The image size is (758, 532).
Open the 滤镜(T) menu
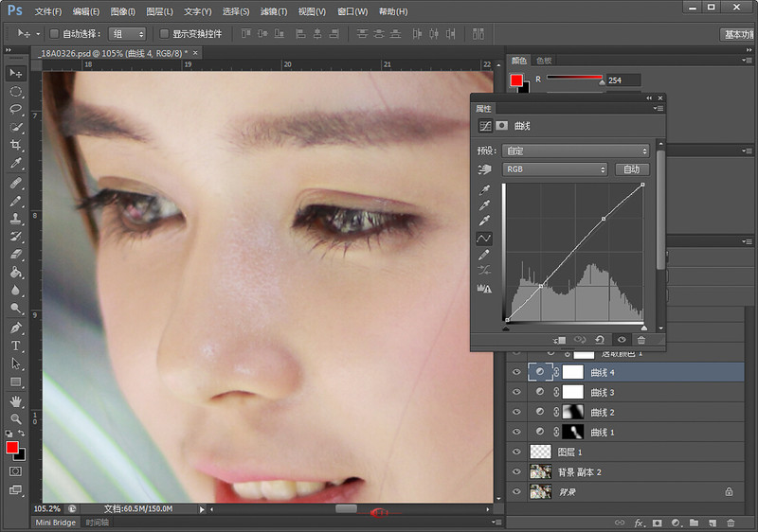click(x=274, y=11)
